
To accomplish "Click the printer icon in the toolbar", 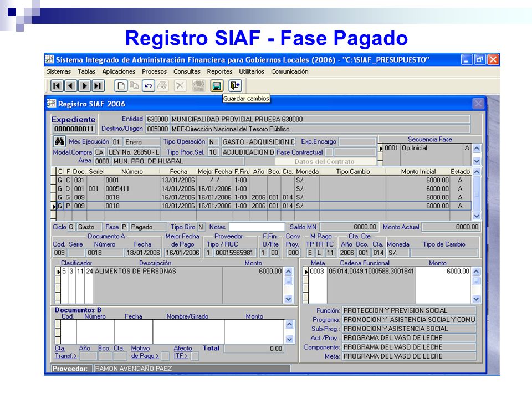I will pos(162,86).
